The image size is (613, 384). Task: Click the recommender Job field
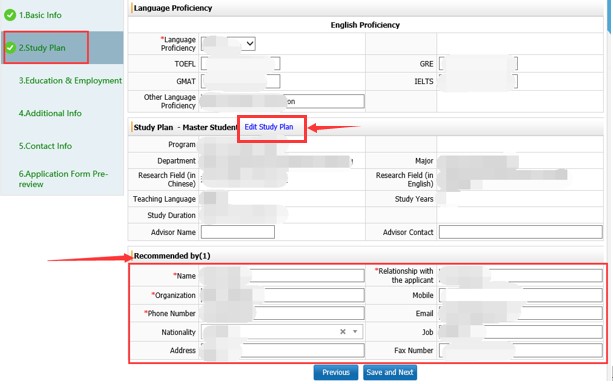520,332
